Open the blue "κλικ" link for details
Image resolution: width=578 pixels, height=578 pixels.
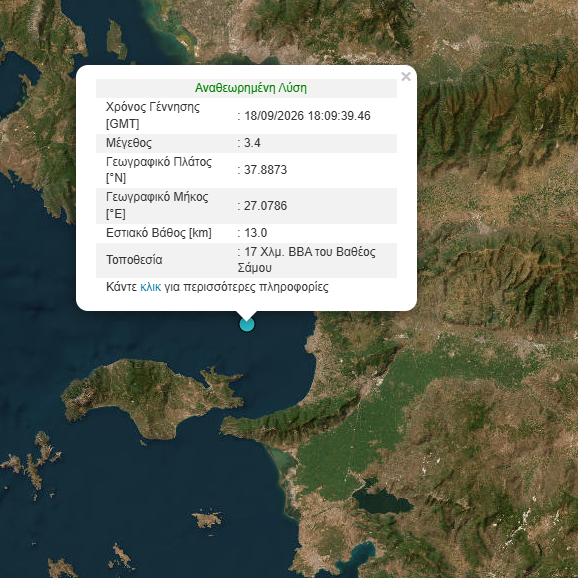click(x=151, y=287)
